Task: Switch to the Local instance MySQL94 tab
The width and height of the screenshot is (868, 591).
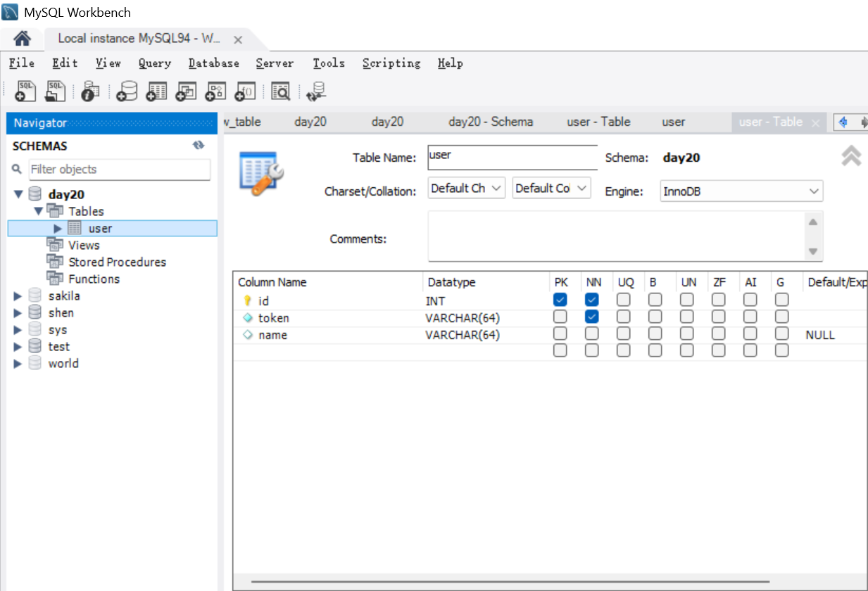Action: coord(139,39)
